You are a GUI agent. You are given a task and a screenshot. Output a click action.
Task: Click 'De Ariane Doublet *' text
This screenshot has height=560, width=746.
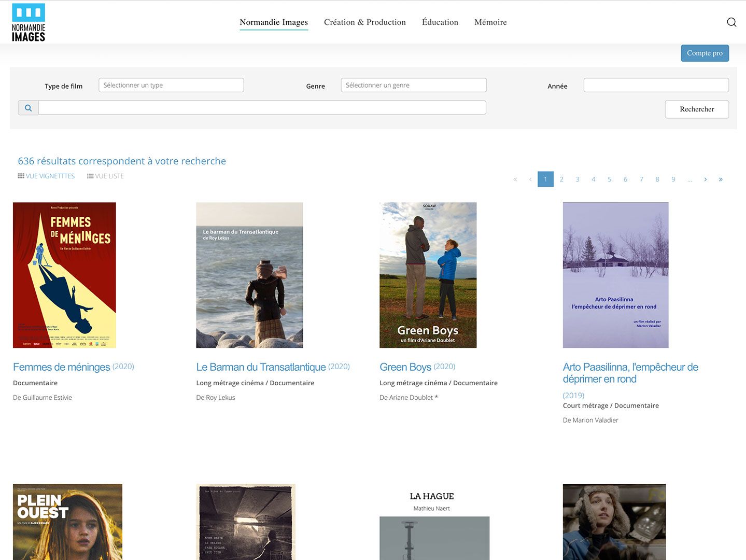pyautogui.click(x=409, y=398)
